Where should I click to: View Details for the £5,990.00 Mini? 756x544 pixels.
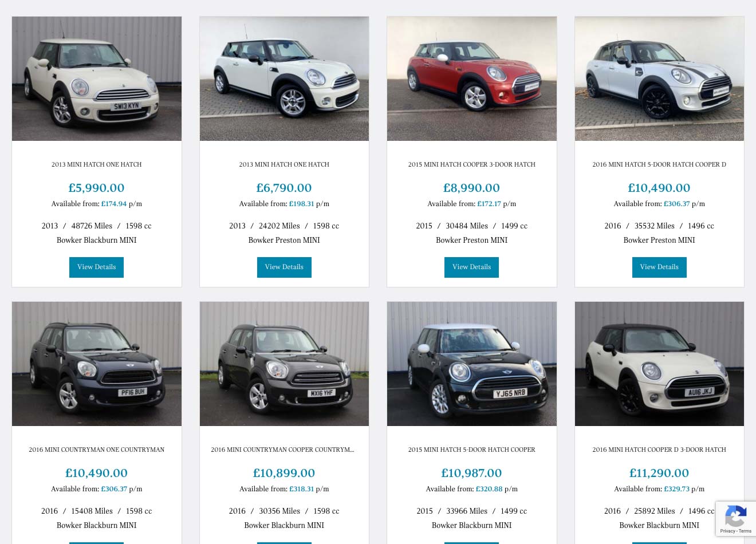(96, 267)
